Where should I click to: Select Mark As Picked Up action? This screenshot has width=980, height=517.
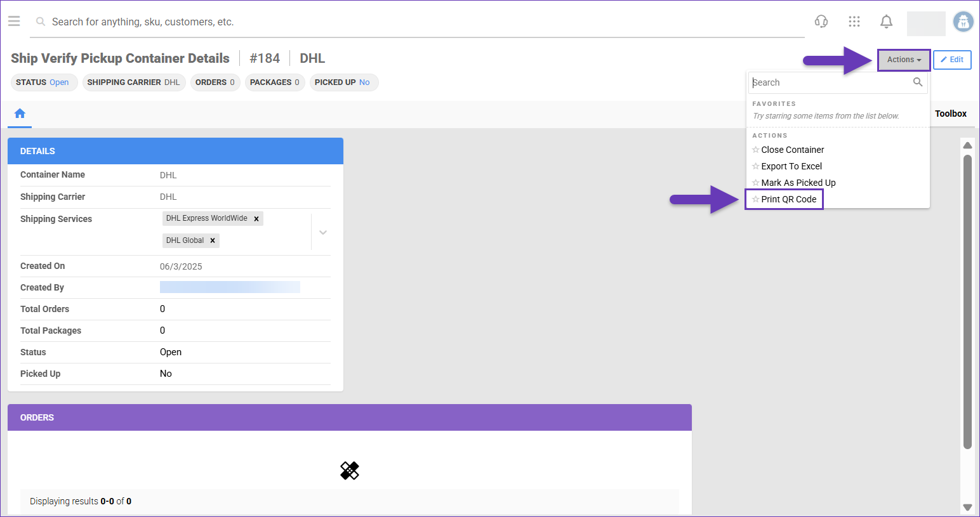tap(798, 183)
